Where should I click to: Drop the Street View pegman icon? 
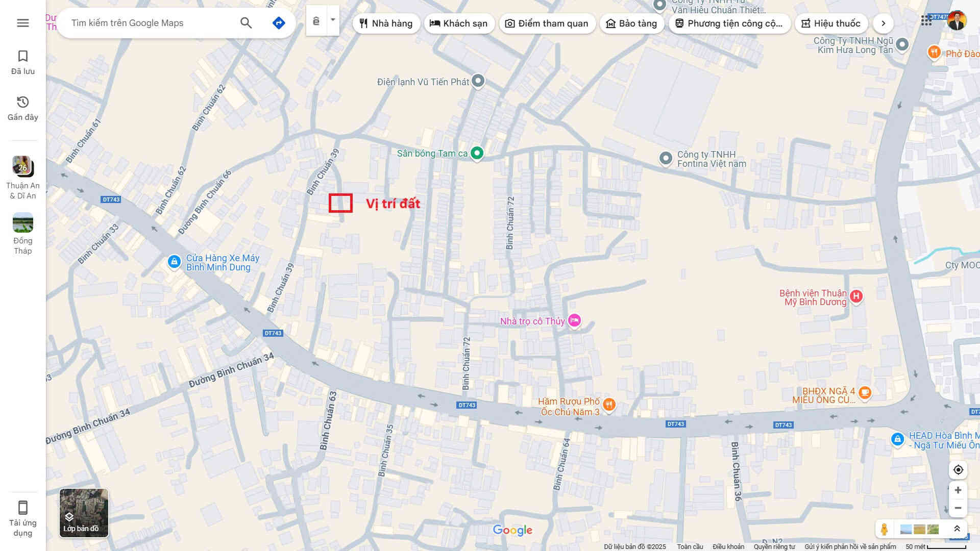[884, 529]
